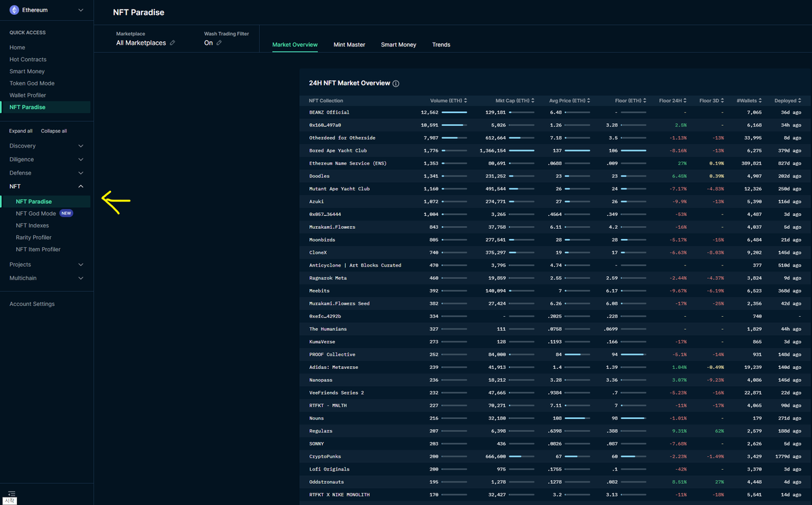
Task: Open the Bored Ape Yacht Club collection
Action: pyautogui.click(x=338, y=150)
